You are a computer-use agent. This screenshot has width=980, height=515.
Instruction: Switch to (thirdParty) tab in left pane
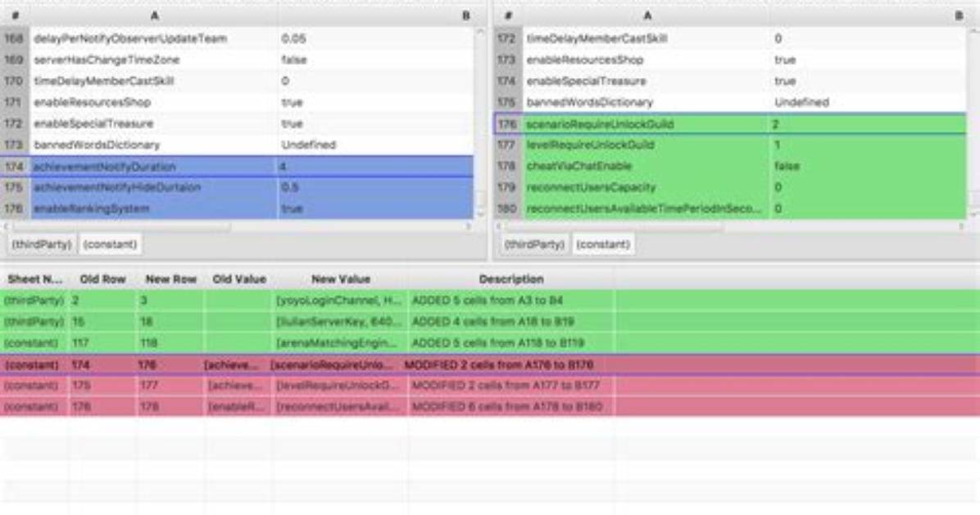[42, 244]
